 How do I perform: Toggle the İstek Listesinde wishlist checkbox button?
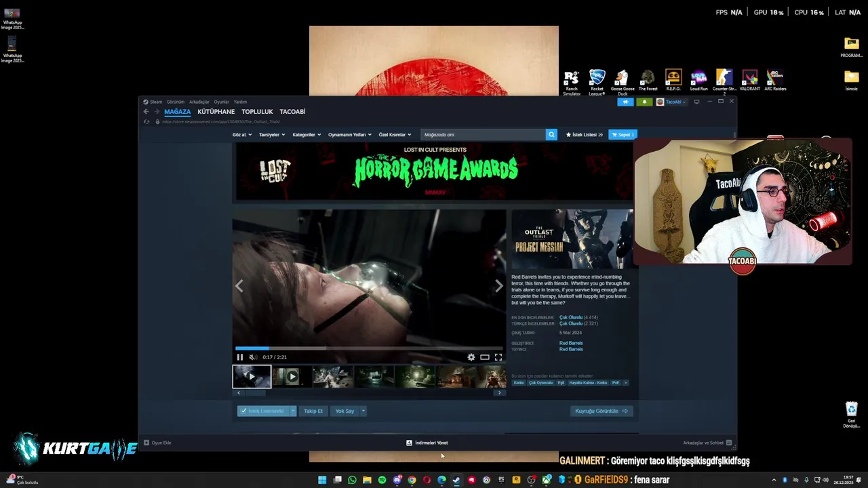point(263,411)
